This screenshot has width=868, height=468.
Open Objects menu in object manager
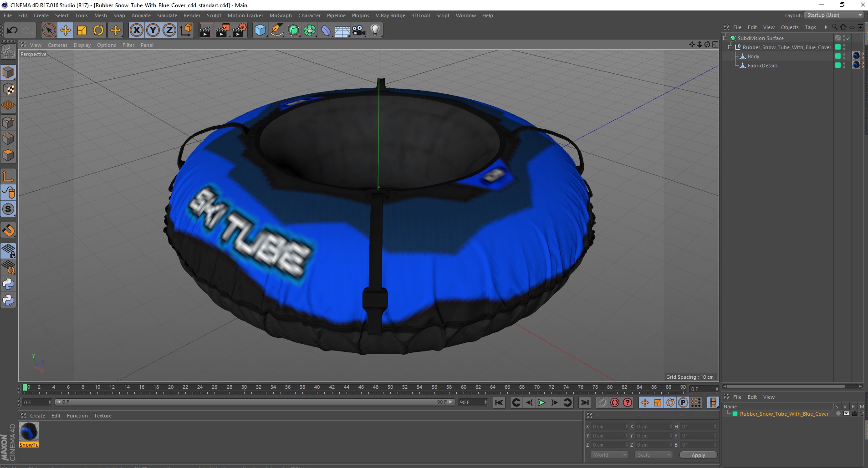[x=790, y=27]
